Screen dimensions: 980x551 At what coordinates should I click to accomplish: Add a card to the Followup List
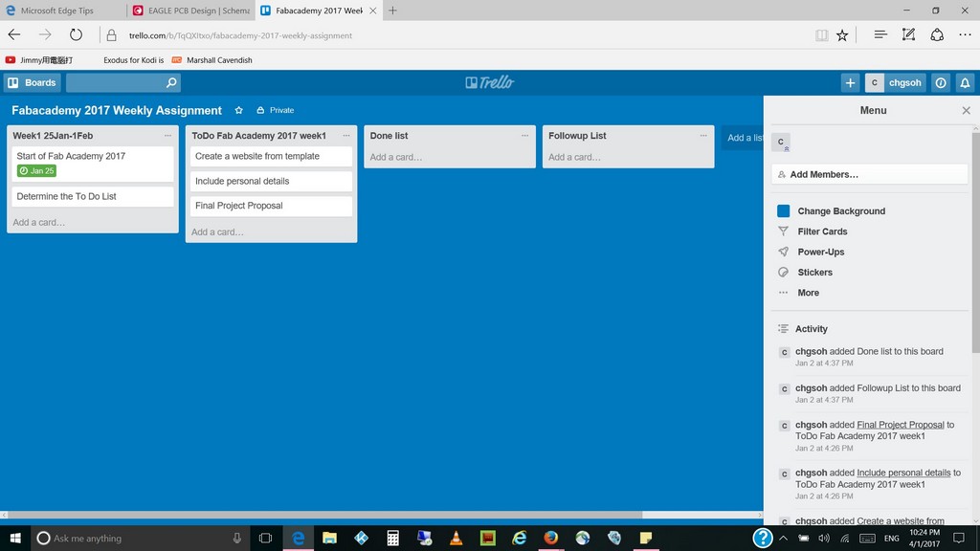[574, 157]
